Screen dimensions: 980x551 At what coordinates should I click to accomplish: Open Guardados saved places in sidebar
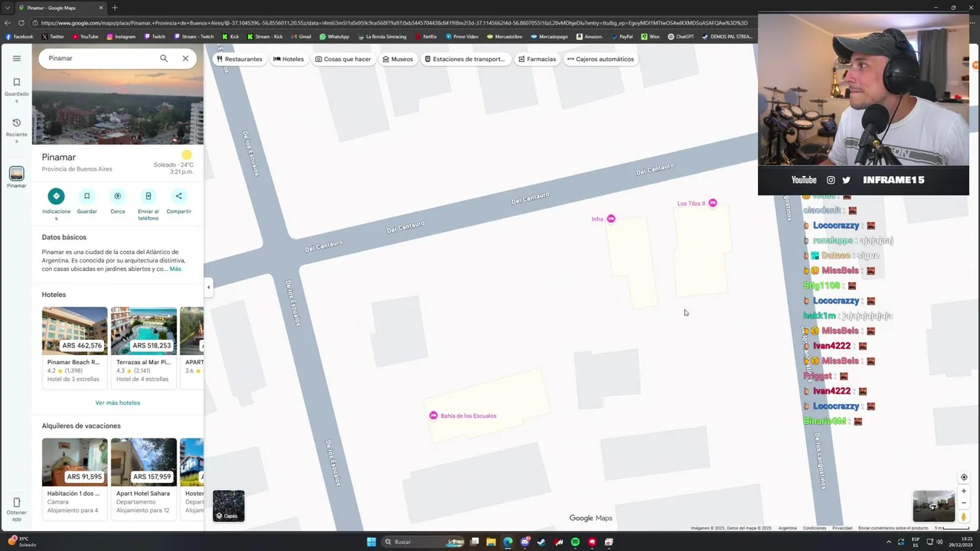click(16, 90)
